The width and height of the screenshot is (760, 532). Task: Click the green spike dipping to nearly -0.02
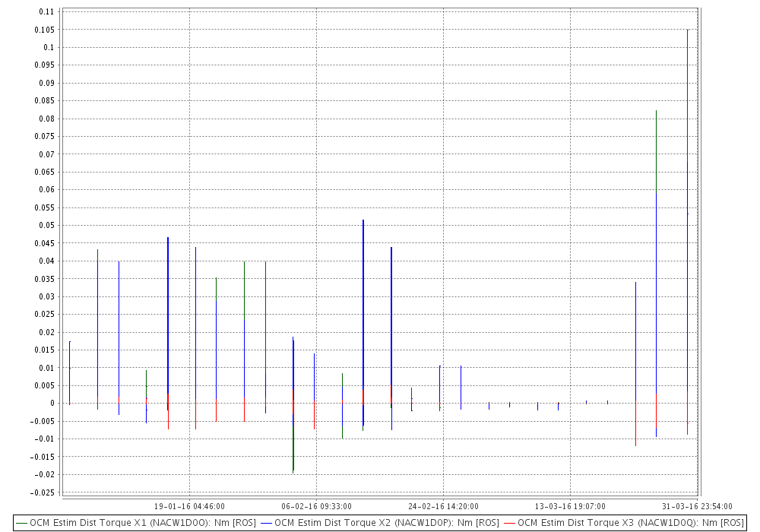click(293, 451)
